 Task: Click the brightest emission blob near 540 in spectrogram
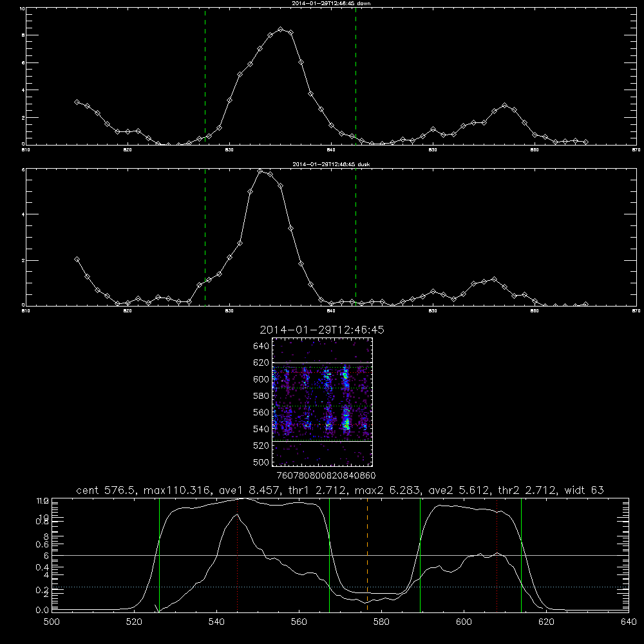click(x=346, y=423)
